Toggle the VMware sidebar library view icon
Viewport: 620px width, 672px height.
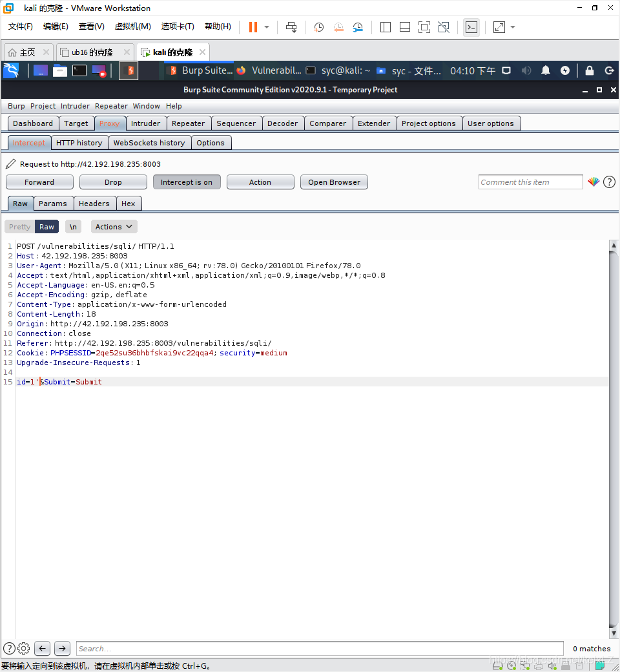tap(385, 27)
